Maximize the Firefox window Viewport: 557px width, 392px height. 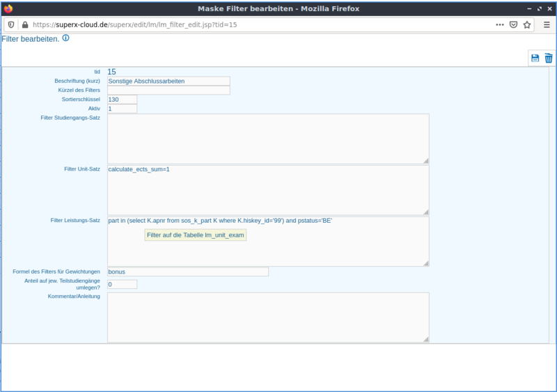point(540,8)
